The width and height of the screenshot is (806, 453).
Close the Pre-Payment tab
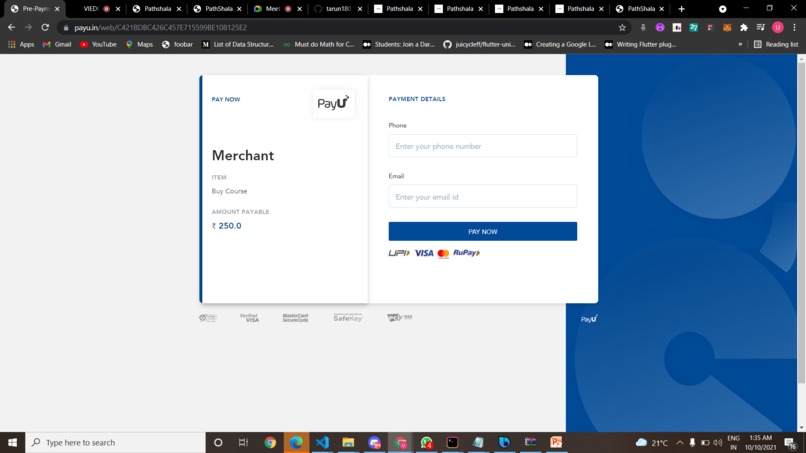[57, 9]
